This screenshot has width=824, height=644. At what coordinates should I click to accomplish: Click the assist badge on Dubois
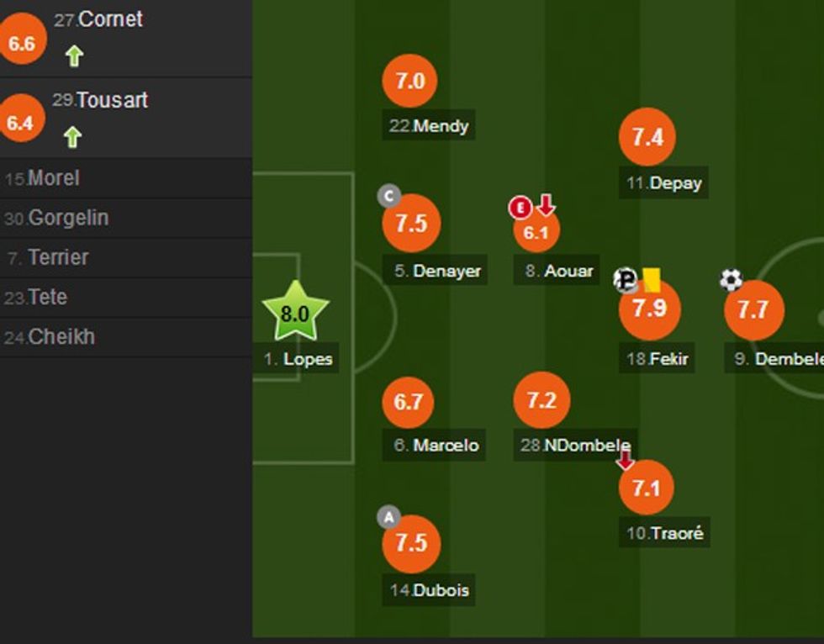(x=388, y=517)
